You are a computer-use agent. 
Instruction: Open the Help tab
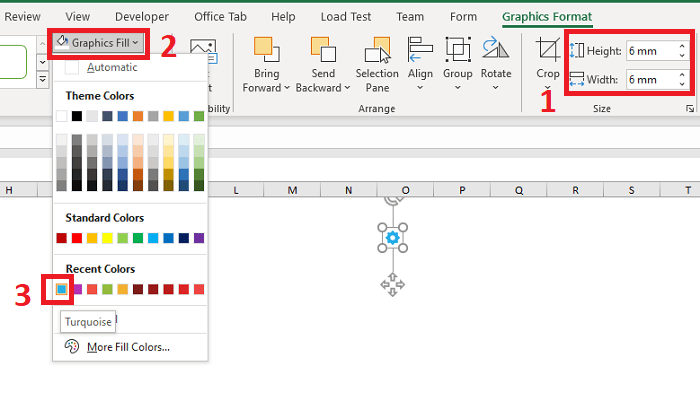(x=283, y=17)
